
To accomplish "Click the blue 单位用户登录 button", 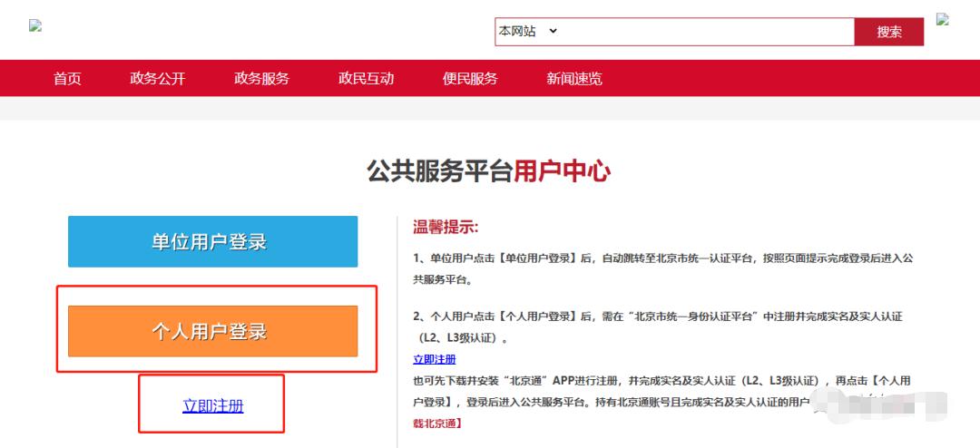I will (212, 242).
